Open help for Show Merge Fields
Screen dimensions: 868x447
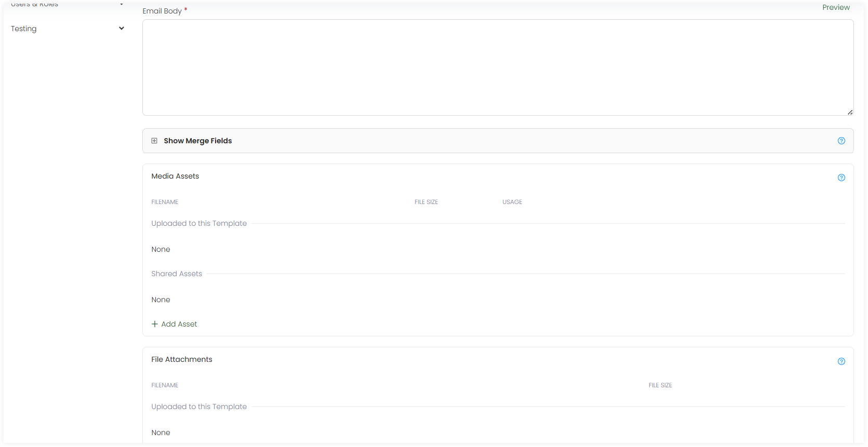842,141
